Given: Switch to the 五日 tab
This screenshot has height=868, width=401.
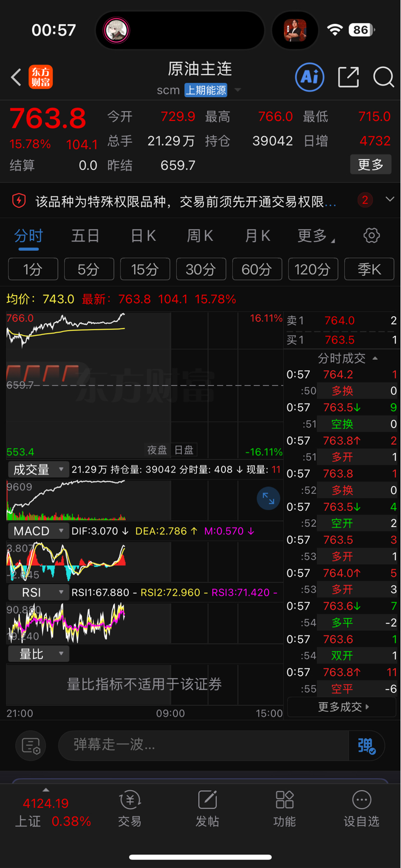Looking at the screenshot, I should 86,236.
